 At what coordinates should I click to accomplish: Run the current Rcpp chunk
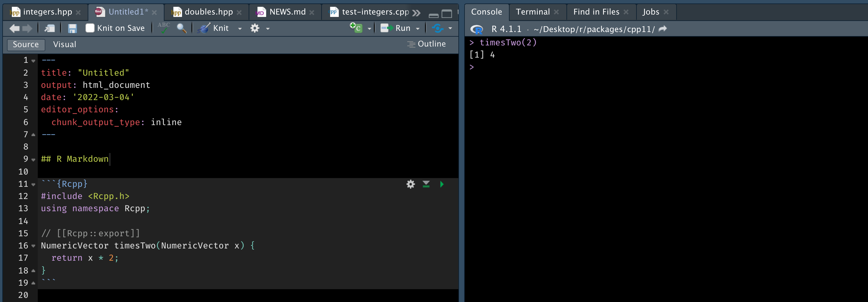coord(442,184)
